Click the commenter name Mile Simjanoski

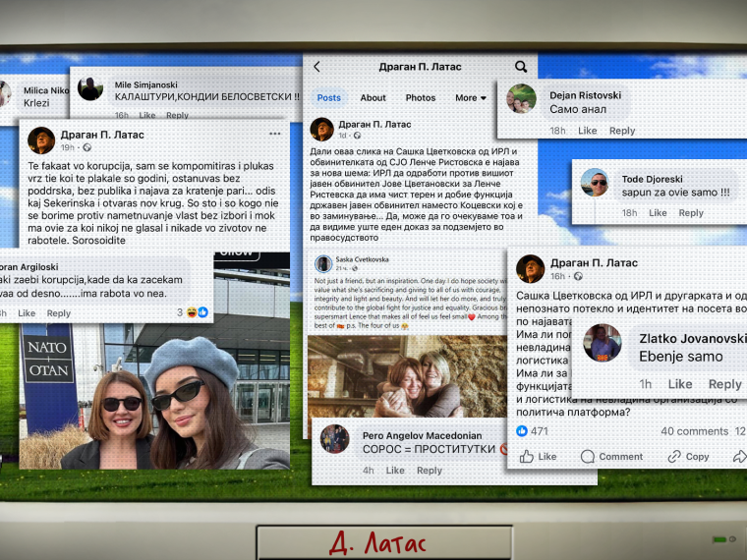(x=145, y=84)
